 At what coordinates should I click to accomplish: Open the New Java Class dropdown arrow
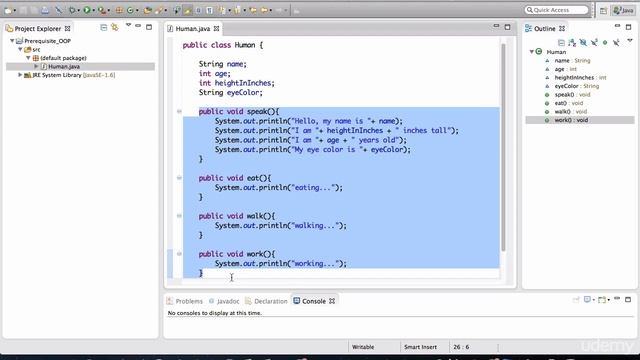(137, 11)
